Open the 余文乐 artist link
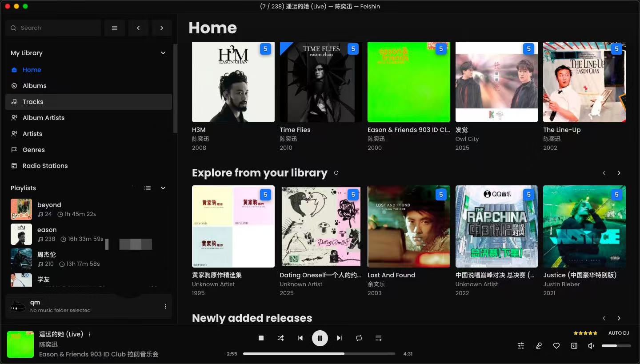Image resolution: width=640 pixels, height=364 pixels. pos(376,284)
